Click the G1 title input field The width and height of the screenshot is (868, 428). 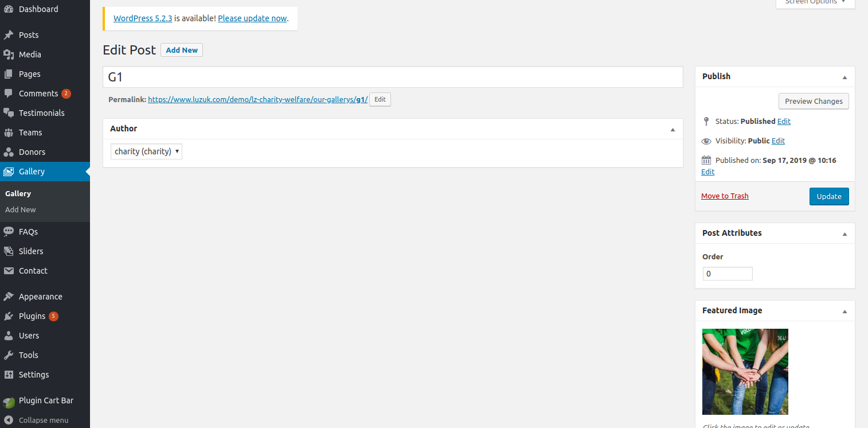393,77
